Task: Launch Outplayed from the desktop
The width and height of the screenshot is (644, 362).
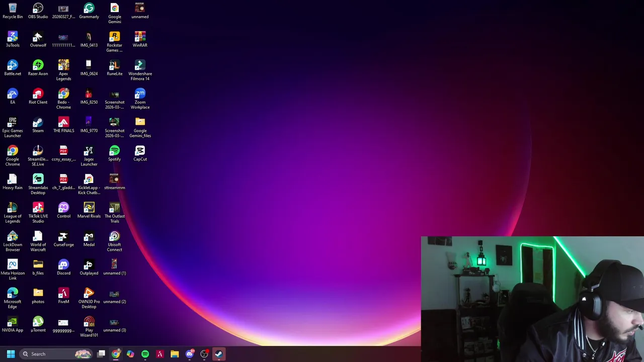Action: (x=89, y=267)
